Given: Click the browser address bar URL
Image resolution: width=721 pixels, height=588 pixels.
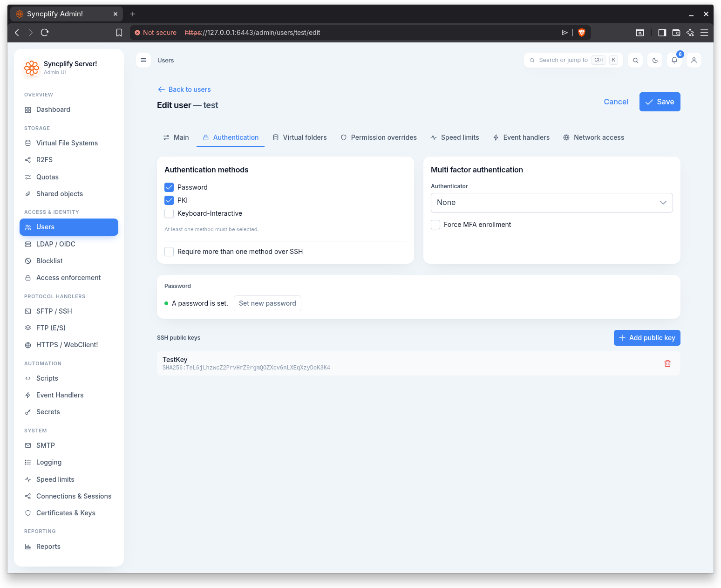Looking at the screenshot, I should click(x=252, y=33).
